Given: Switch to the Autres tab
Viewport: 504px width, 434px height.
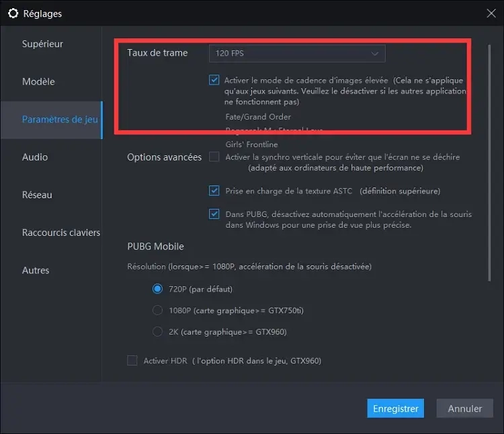Looking at the screenshot, I should (36, 270).
